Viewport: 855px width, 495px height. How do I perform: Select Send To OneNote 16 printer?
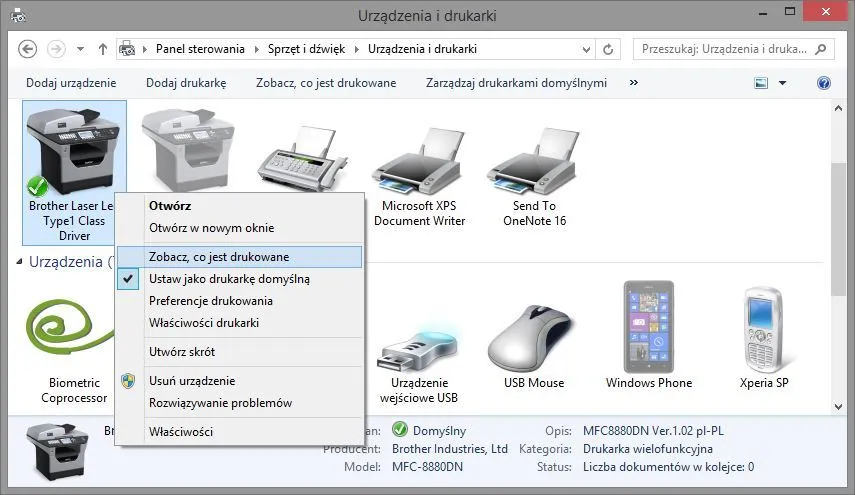coord(534,161)
